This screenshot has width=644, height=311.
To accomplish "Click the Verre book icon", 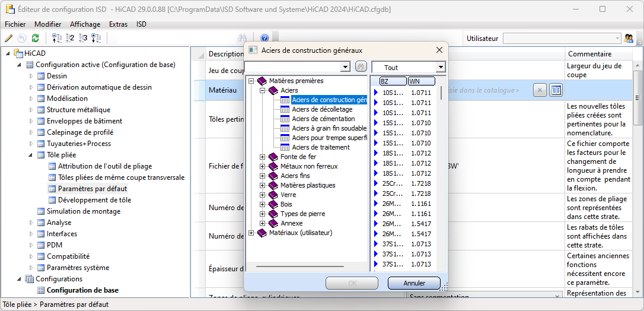I will pos(273,195).
